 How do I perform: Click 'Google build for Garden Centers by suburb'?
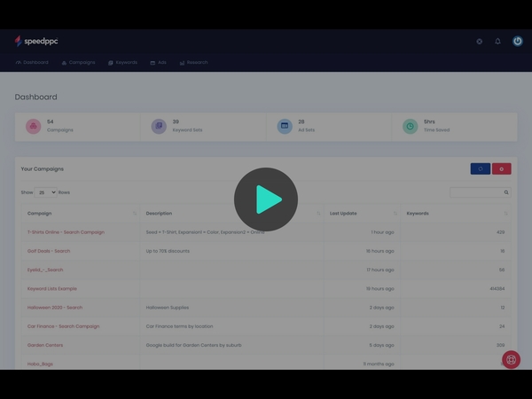tap(193, 345)
